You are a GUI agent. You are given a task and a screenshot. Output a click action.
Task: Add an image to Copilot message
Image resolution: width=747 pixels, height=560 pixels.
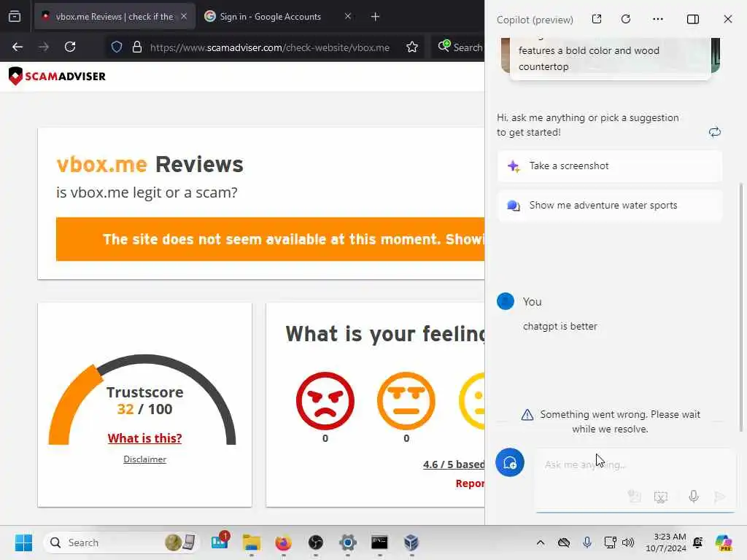point(634,497)
